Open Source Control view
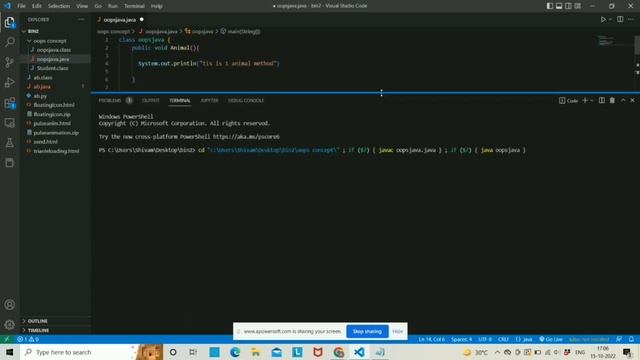This screenshot has height=360, width=640. (x=9, y=62)
